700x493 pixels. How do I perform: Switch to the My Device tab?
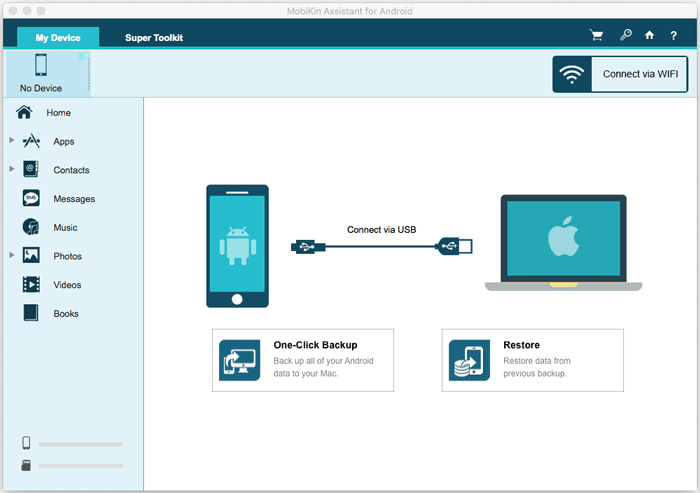(58, 38)
